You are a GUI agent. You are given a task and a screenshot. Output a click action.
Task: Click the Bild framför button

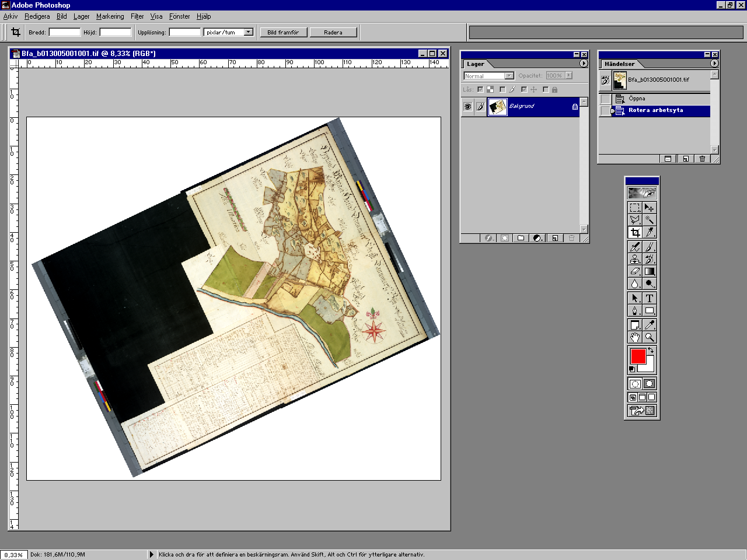coord(284,32)
